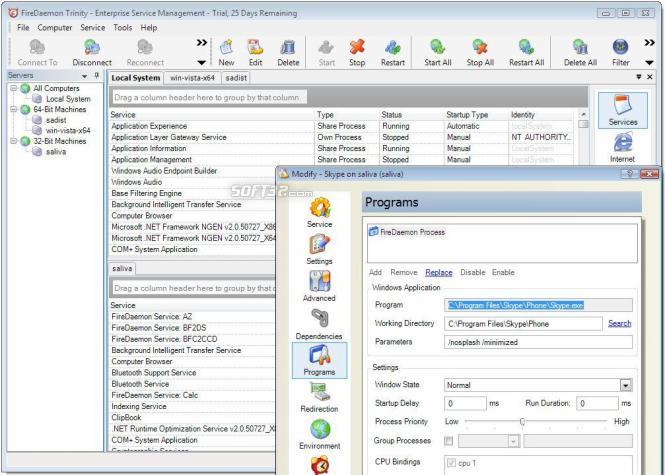Click the Remove link in Programs
Screen dimensions: 665x475
point(404,272)
